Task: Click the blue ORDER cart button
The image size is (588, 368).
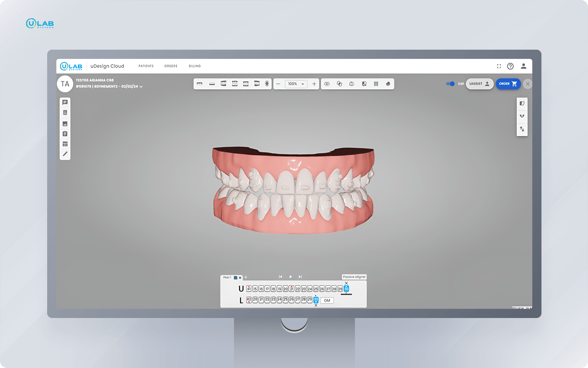Action: (508, 84)
